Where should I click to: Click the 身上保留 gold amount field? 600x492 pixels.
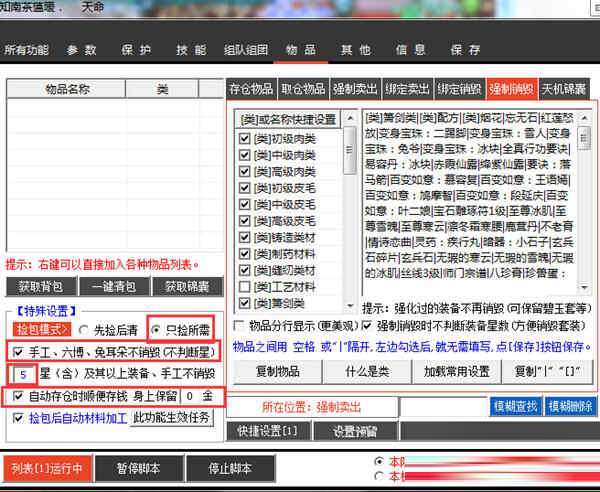point(190,396)
